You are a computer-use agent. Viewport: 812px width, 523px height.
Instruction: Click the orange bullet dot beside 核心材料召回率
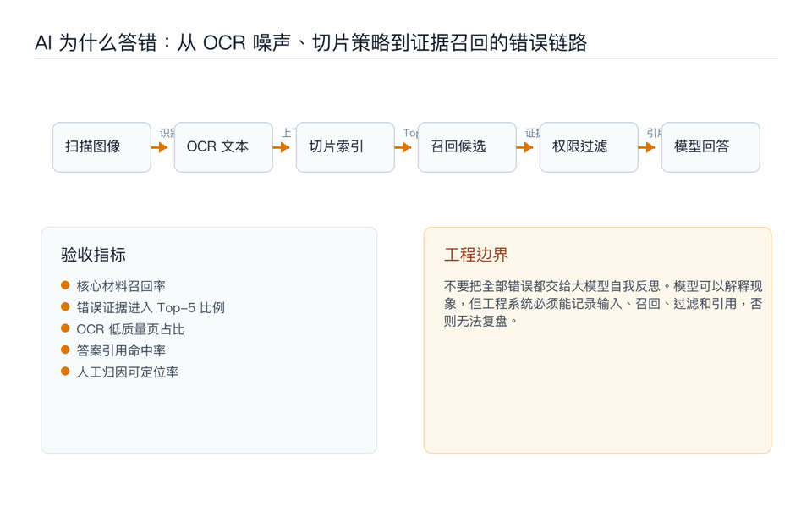(65, 284)
